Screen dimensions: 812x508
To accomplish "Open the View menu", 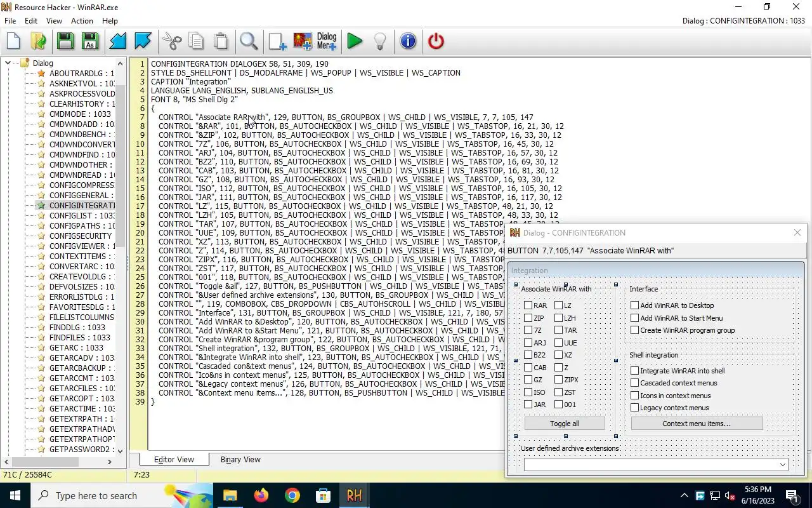I will (x=54, y=21).
